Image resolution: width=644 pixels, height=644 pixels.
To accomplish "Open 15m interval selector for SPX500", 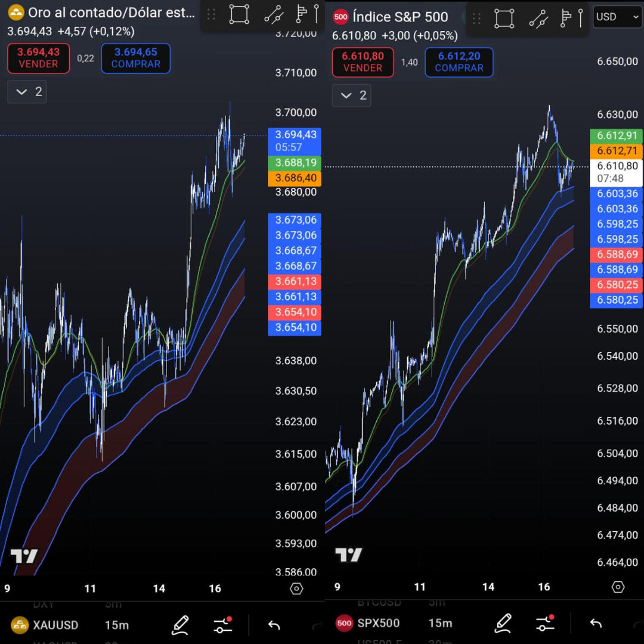I will click(x=440, y=623).
